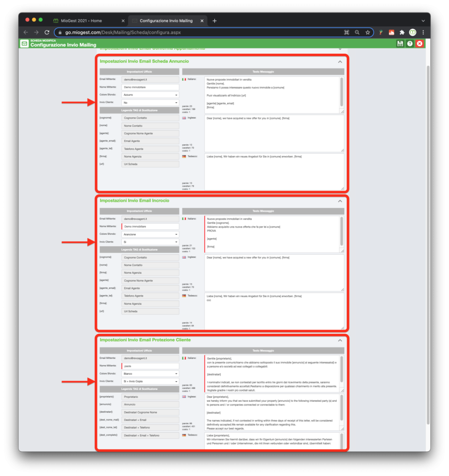Open the browser three-dot menu
Viewport: 449px width, 476px height.
pos(423,32)
